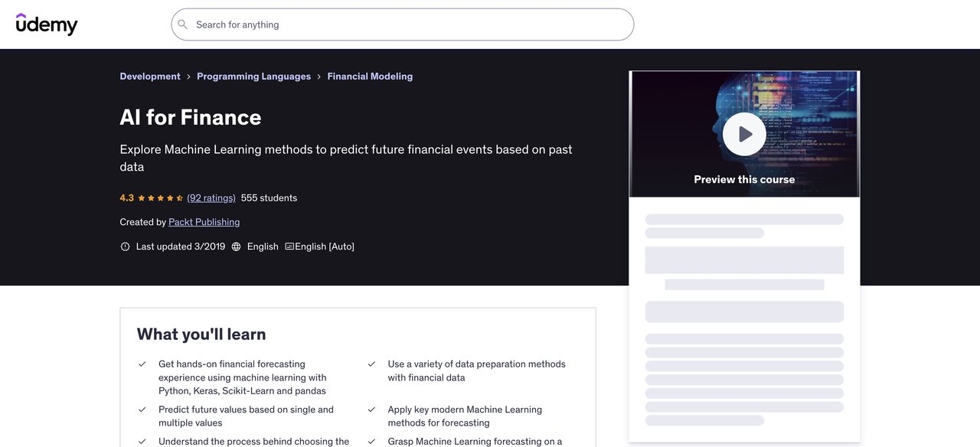980x447 pixels.
Task: Click the globe icon next to English
Action: (236, 246)
